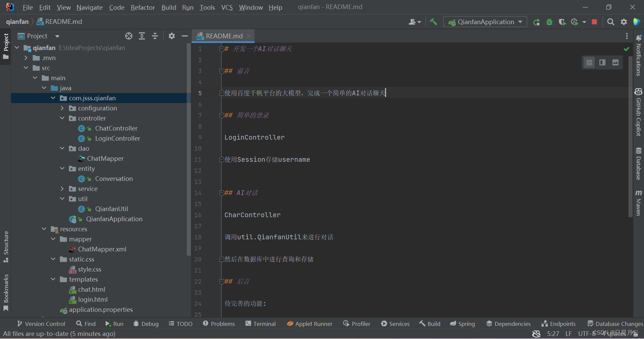Open Project view mode dropdown
Screen dimensions: 644x339
[x=57, y=36]
